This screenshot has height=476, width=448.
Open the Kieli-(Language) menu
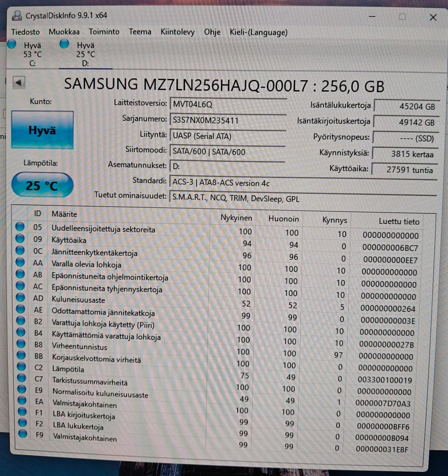pos(259,33)
